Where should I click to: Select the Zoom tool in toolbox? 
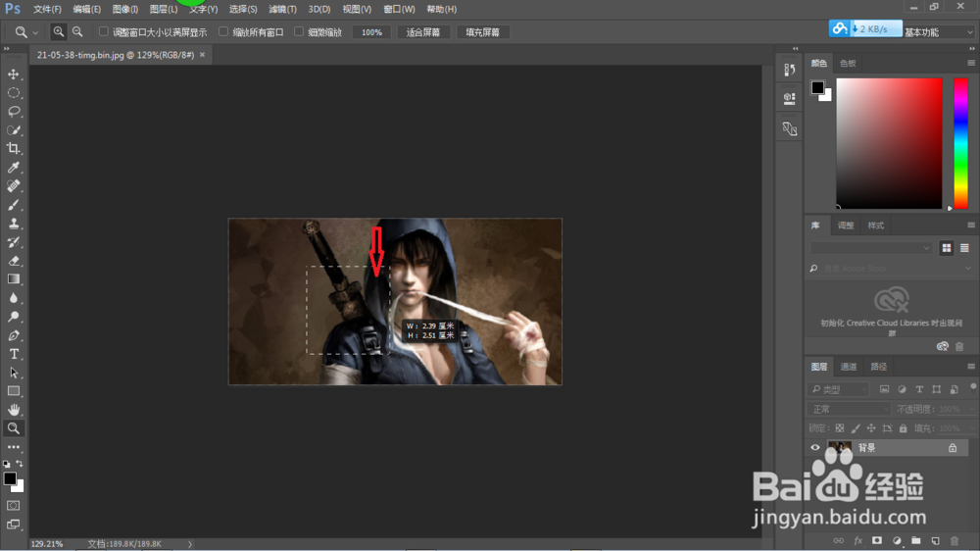coord(13,428)
